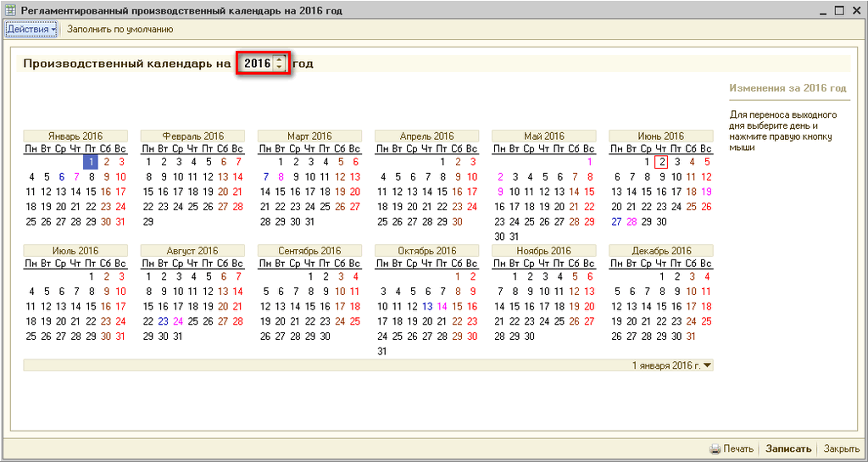Click into the 2016 year field
This screenshot has width=868, height=462.
pos(256,64)
